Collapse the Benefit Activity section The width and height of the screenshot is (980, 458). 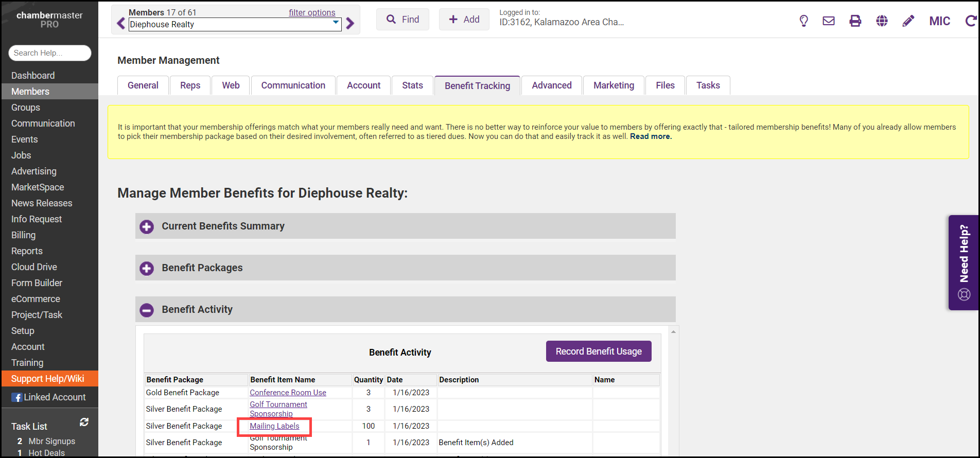click(x=147, y=310)
